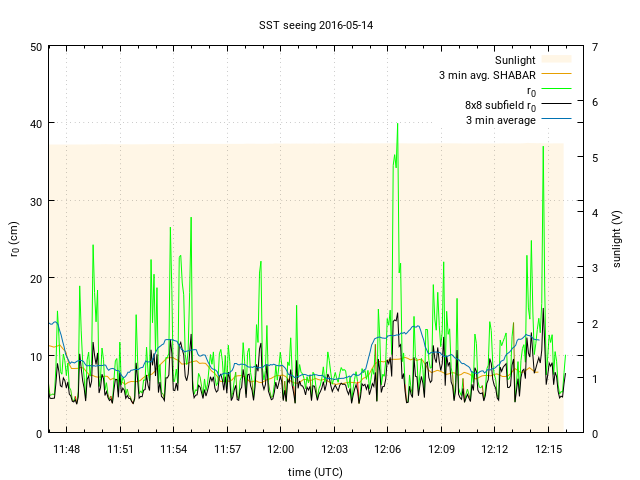
Task: Click the 'r0 (cm)' left axis label
Action: (15, 239)
